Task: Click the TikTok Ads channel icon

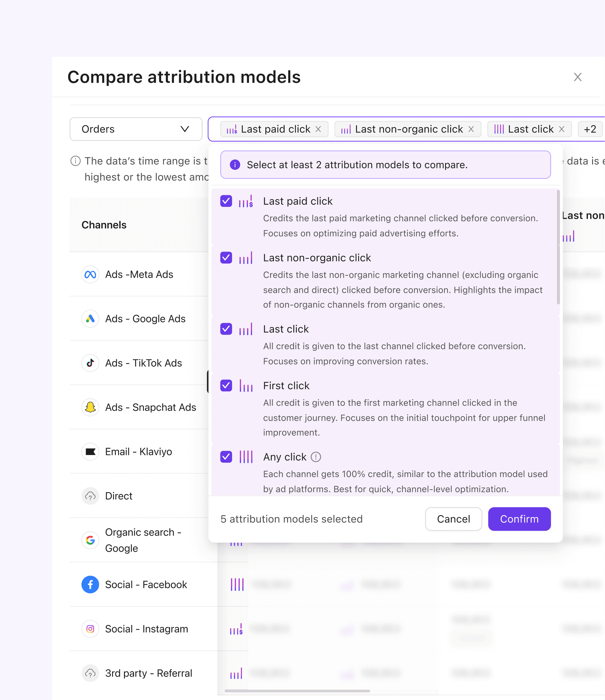Action: coord(90,363)
